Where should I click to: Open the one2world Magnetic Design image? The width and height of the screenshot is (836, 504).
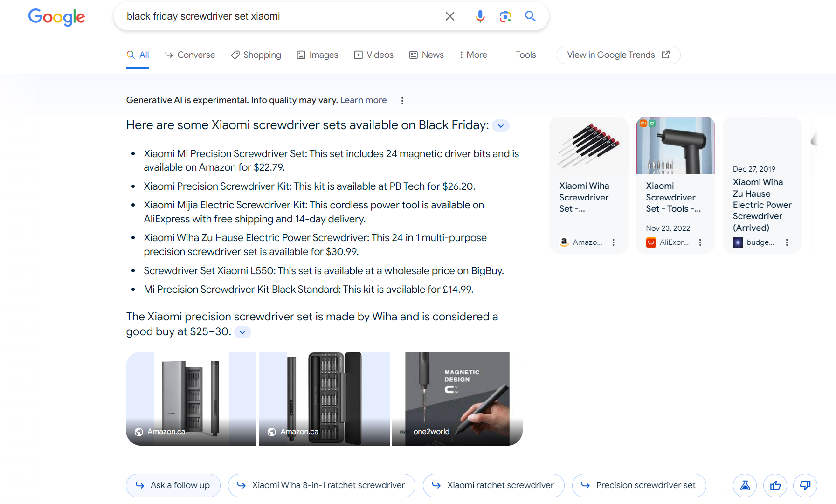(457, 398)
